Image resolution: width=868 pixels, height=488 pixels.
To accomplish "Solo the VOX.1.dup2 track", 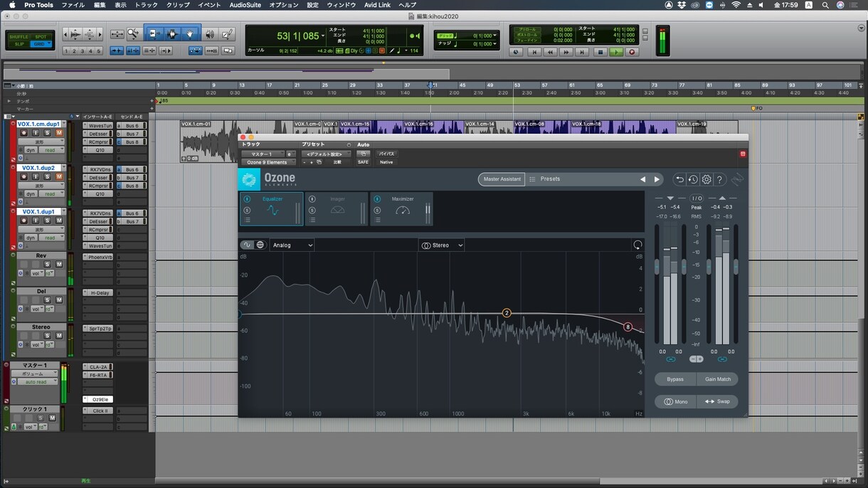I will coord(48,176).
